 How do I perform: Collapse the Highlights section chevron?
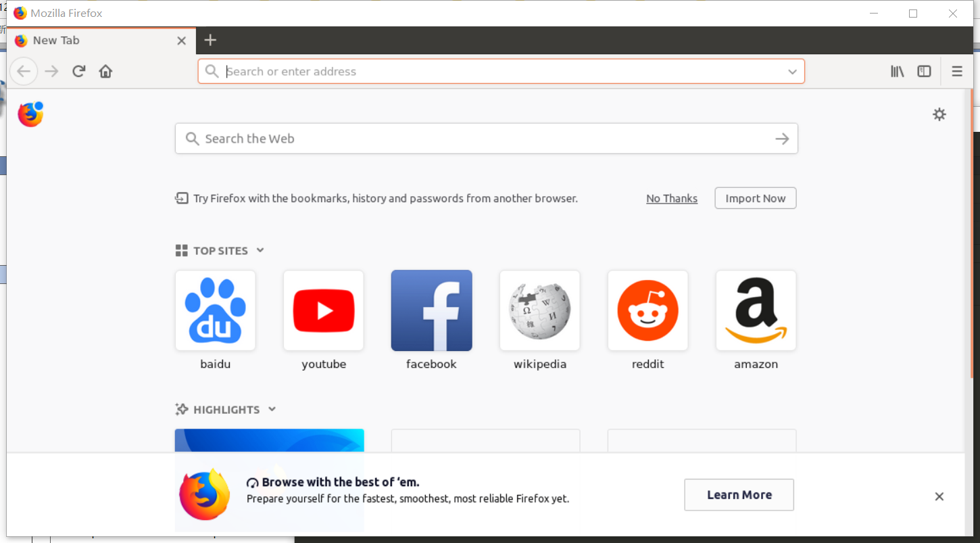[272, 409]
